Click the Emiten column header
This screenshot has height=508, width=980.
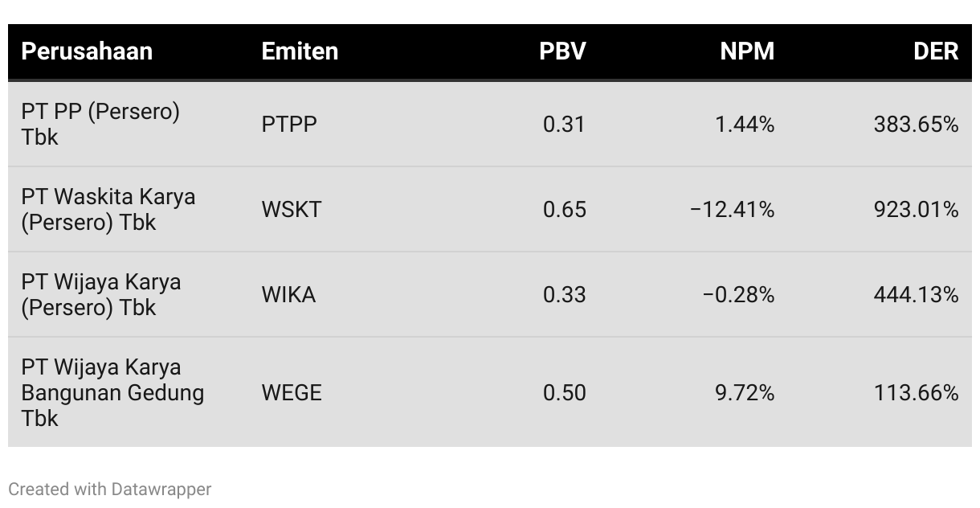click(300, 51)
